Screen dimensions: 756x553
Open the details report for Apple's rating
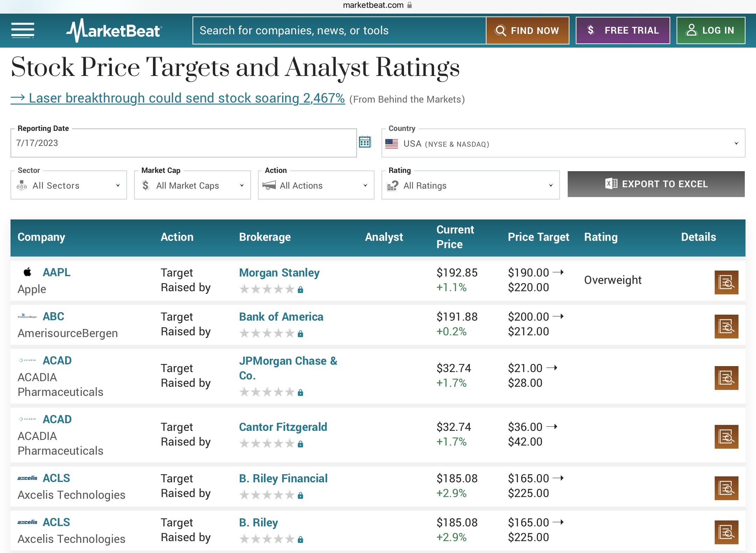click(726, 282)
